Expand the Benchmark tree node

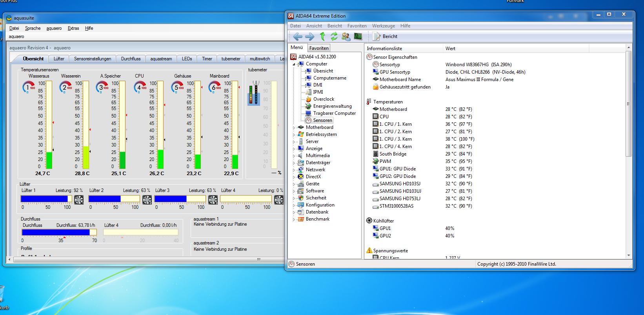coord(294,219)
